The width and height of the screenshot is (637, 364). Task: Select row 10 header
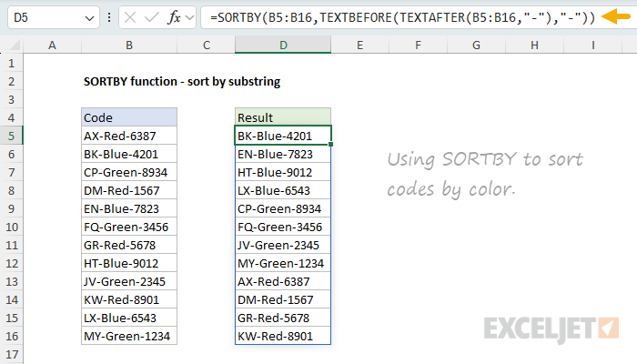(x=11, y=227)
